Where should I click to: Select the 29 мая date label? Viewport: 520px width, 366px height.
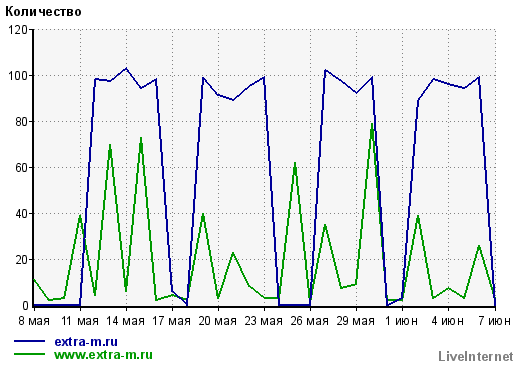point(356,321)
